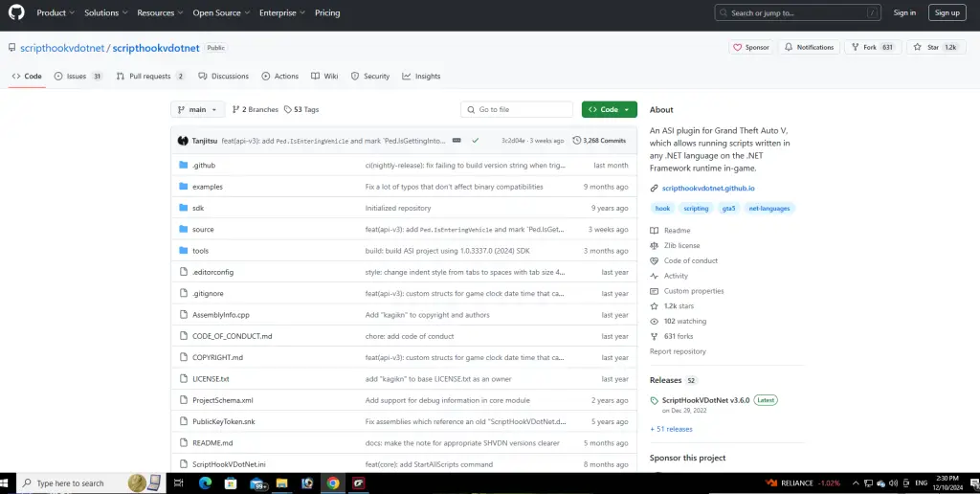This screenshot has width=980, height=494.
Task: Star the repository with Star button
Action: [936, 48]
